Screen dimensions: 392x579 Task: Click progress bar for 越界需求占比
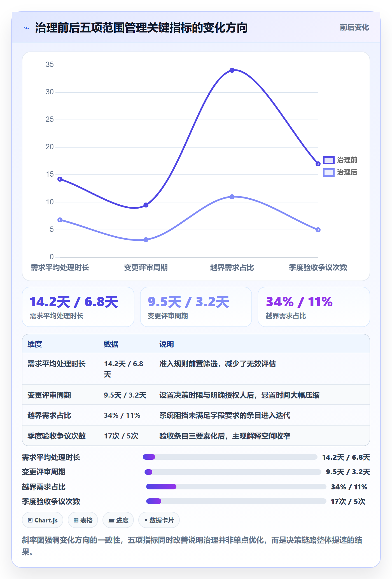point(236,487)
